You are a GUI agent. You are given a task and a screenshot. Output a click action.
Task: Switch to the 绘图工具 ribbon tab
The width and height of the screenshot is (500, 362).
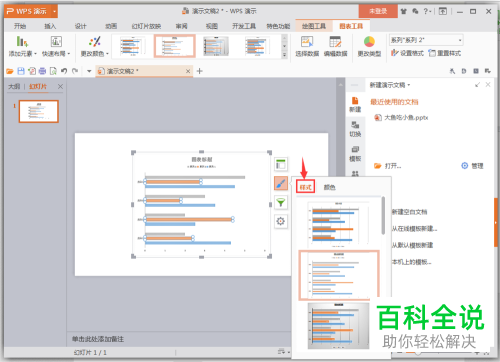coord(314,26)
